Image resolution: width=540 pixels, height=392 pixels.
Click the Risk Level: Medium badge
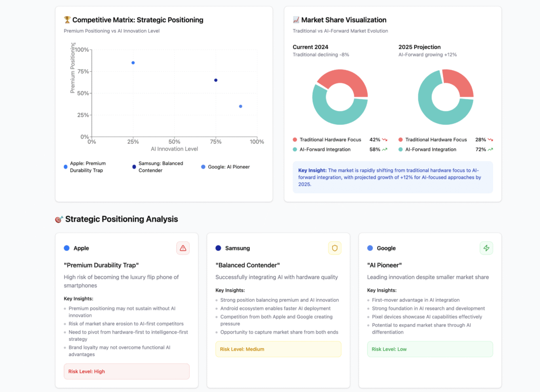(x=278, y=349)
